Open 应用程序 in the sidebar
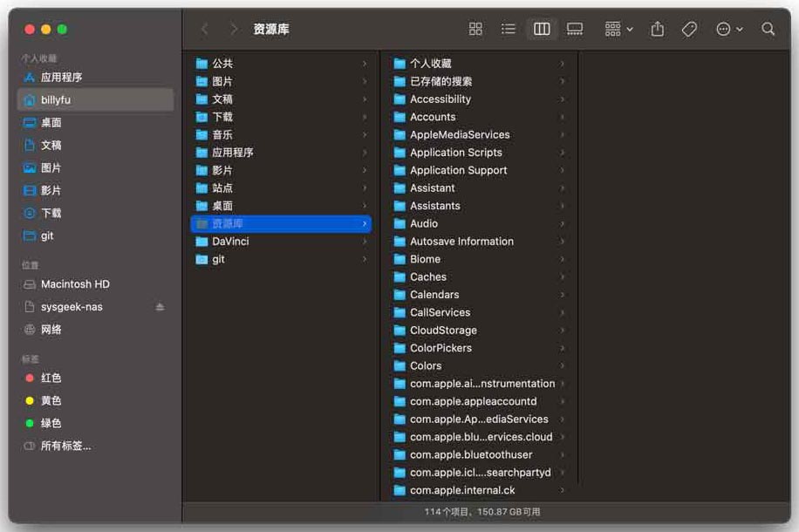The height and width of the screenshot is (532, 799). click(x=61, y=78)
